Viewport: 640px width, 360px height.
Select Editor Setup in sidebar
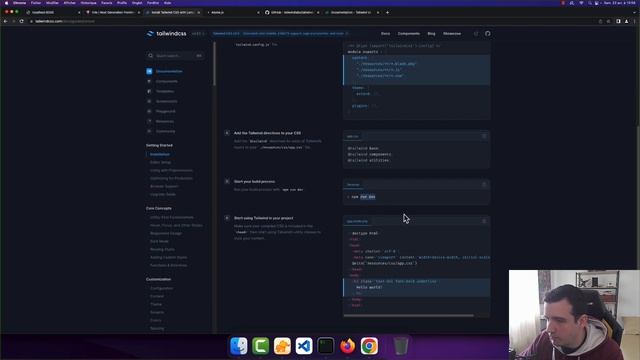click(x=160, y=162)
